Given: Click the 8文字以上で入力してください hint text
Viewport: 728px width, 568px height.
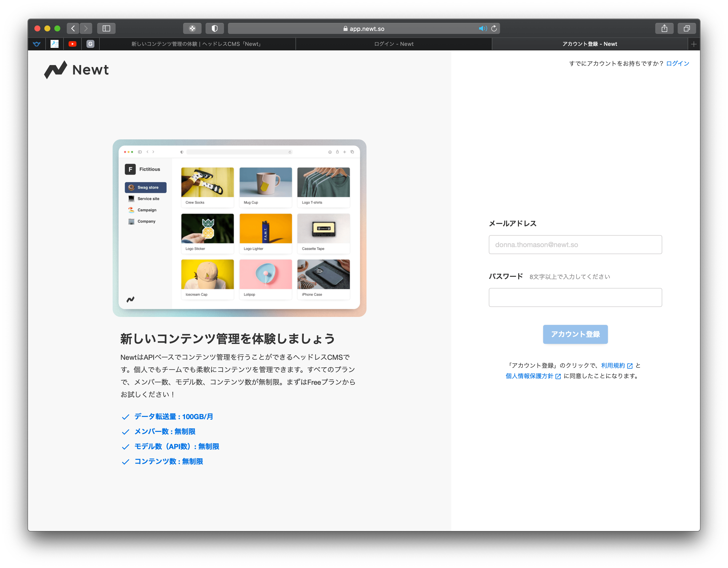Looking at the screenshot, I should [x=570, y=277].
